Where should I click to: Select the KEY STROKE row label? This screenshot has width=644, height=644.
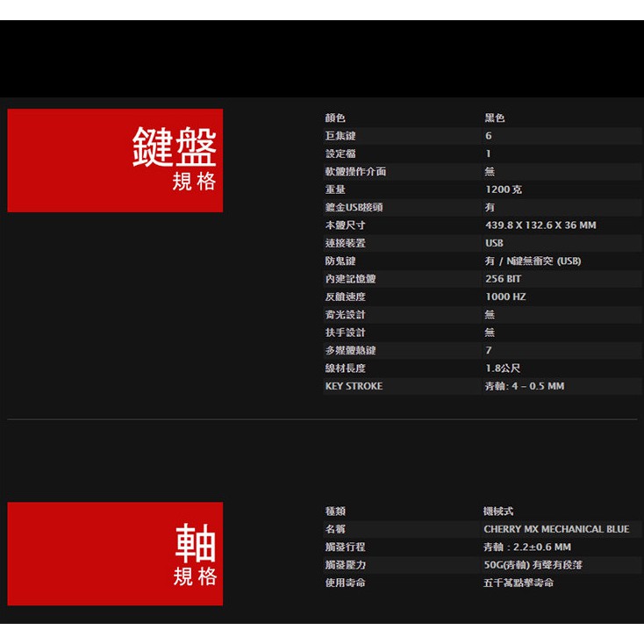[x=354, y=386]
